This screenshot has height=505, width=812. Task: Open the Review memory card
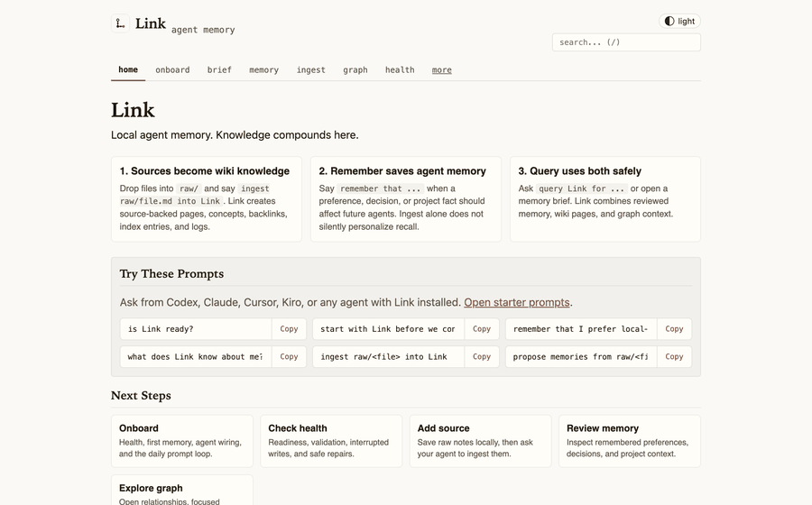[629, 441]
